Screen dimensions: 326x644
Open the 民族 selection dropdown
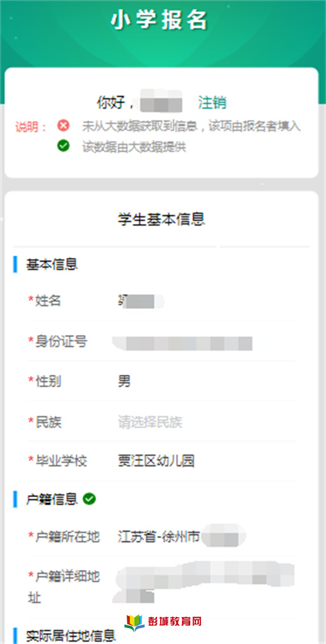point(206,422)
